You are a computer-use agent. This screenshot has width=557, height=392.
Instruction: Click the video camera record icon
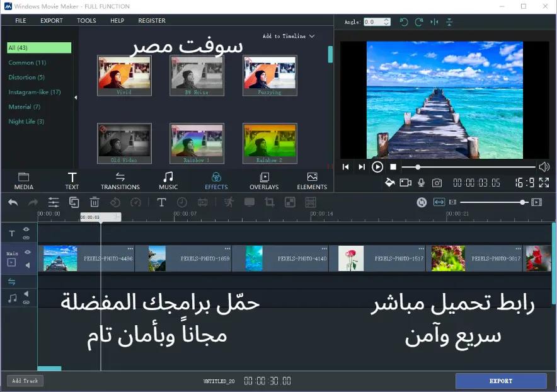pyautogui.click(x=405, y=183)
